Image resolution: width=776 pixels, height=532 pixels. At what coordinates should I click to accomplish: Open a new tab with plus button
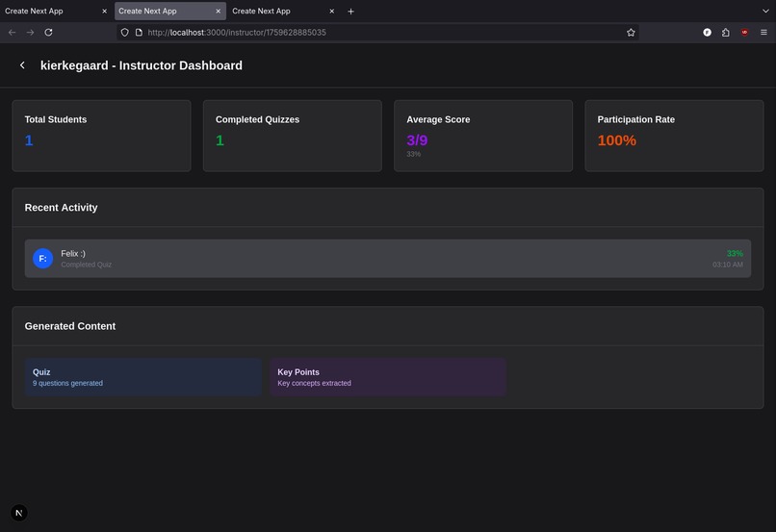point(350,11)
